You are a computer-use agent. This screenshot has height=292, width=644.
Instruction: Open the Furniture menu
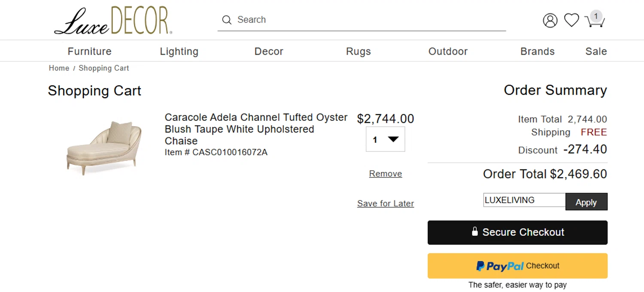(89, 52)
